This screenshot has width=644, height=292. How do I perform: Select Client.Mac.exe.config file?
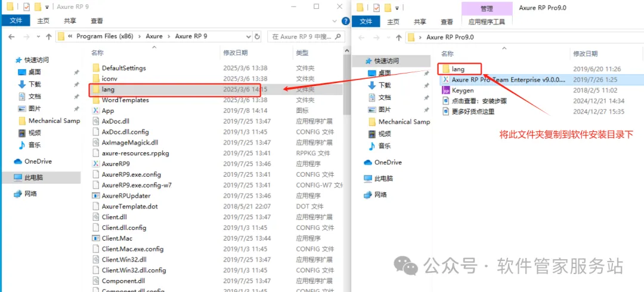[132, 249]
